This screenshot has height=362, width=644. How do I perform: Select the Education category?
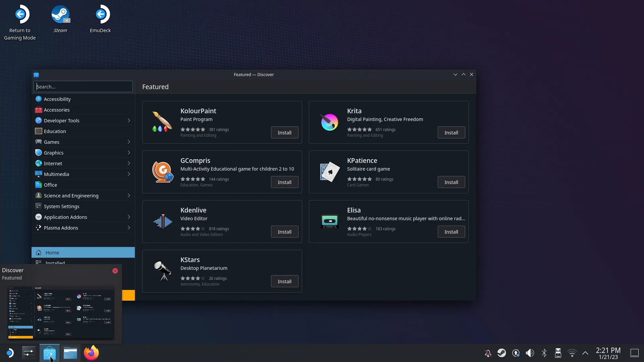(83, 131)
